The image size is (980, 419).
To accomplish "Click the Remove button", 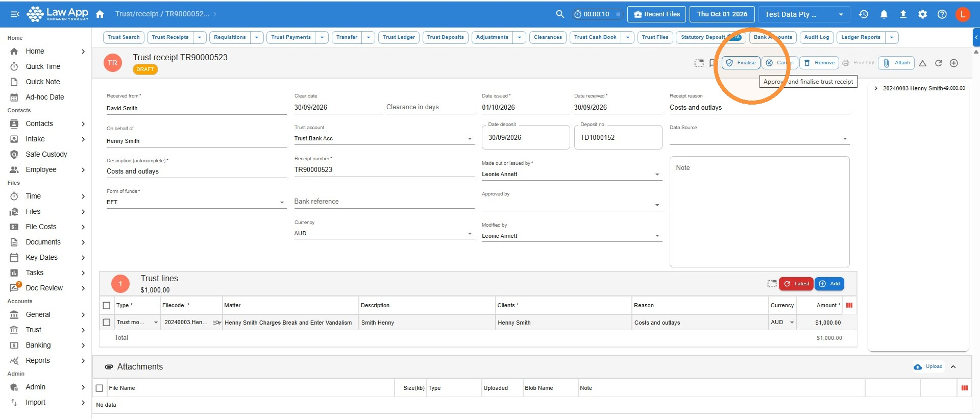I will [x=819, y=63].
